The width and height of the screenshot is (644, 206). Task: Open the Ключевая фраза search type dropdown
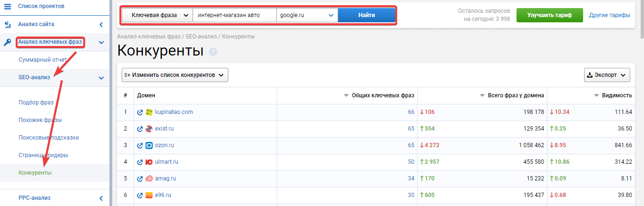pyautogui.click(x=157, y=15)
